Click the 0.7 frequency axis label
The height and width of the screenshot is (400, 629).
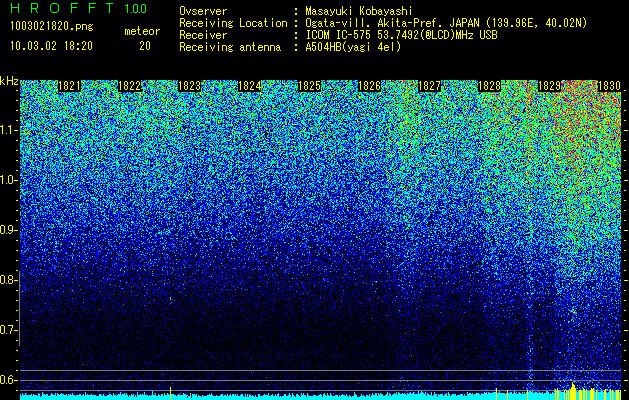pos(8,330)
